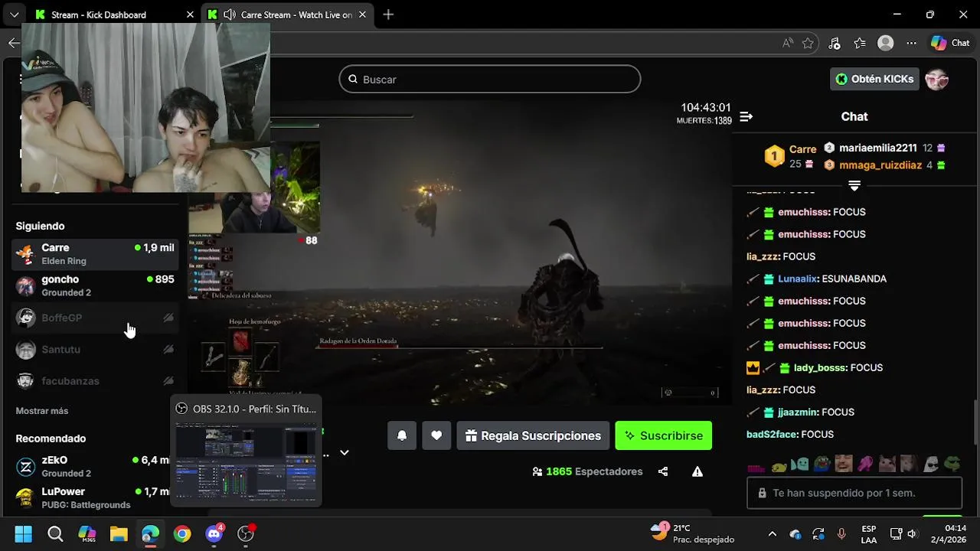Switch ESP LAA keyboard language

(x=869, y=533)
